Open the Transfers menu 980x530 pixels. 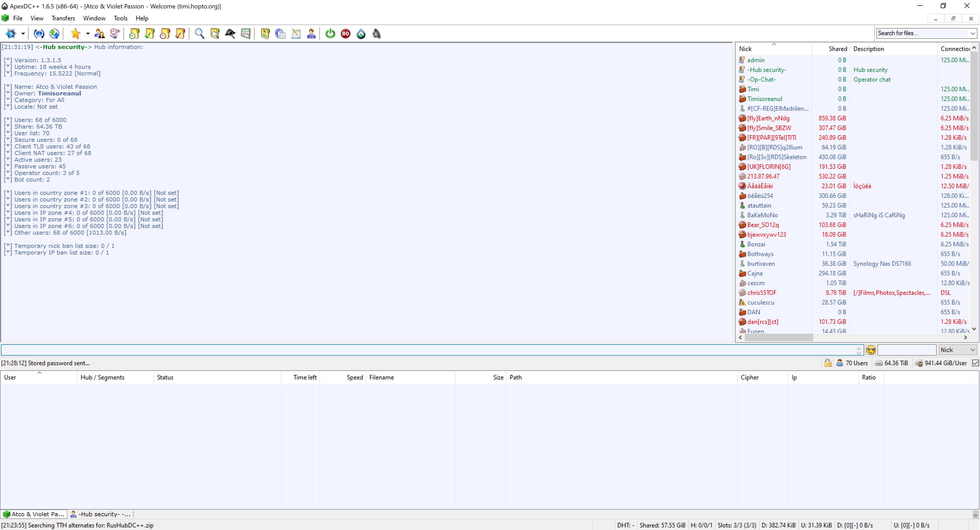[63, 18]
